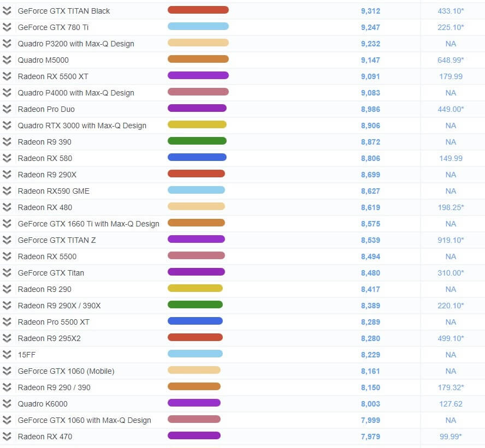The image size is (485, 448).
Task: Expand the Radeon RX 470 row chevron
Action: [7, 437]
